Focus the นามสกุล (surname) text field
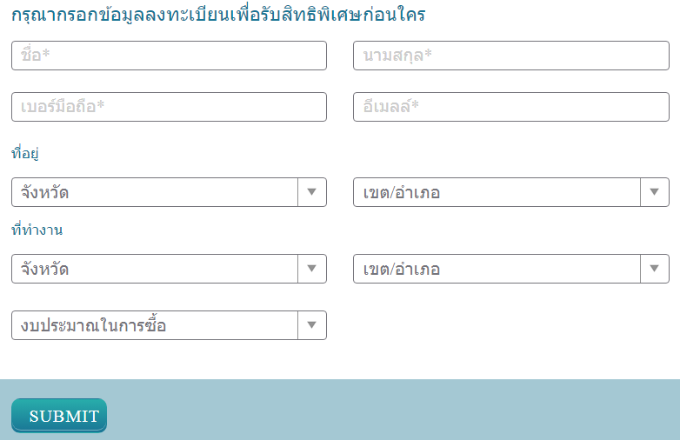Screen dimensions: 680x440 (511, 56)
